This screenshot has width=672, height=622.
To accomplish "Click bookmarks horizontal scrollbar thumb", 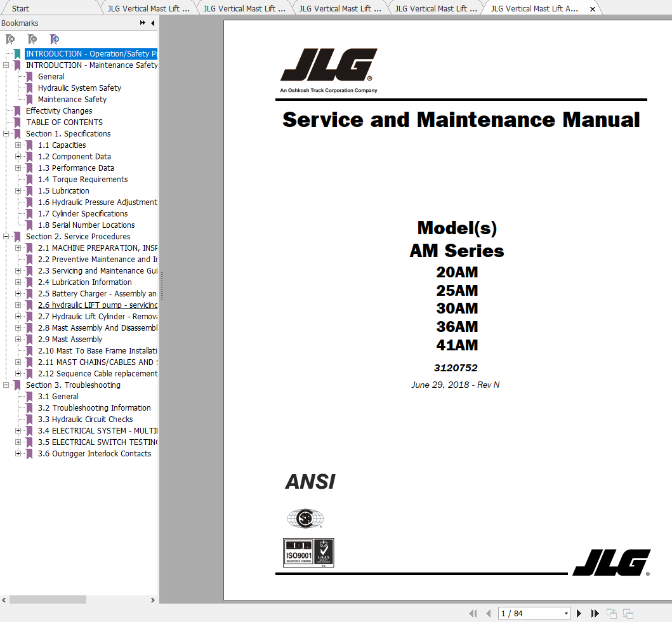I will (x=48, y=600).
